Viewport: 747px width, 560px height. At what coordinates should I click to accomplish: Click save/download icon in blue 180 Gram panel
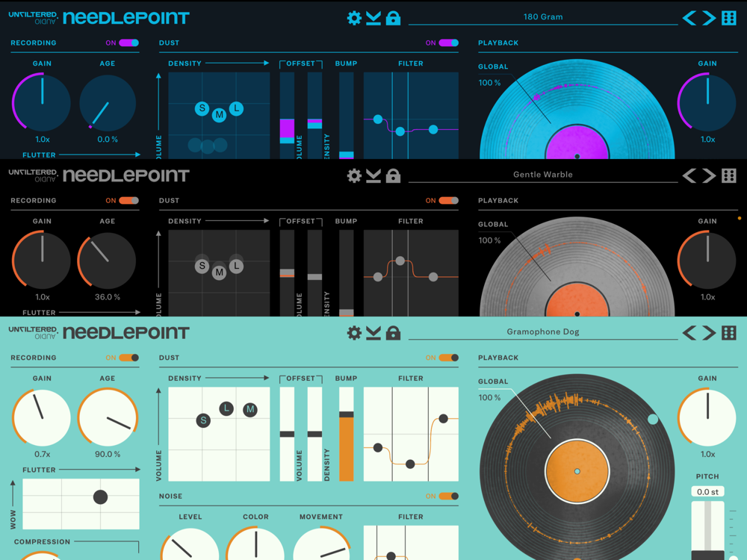(x=373, y=18)
